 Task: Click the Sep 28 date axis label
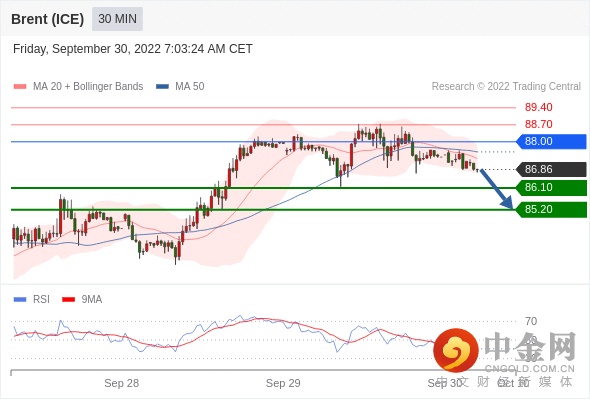122,383
